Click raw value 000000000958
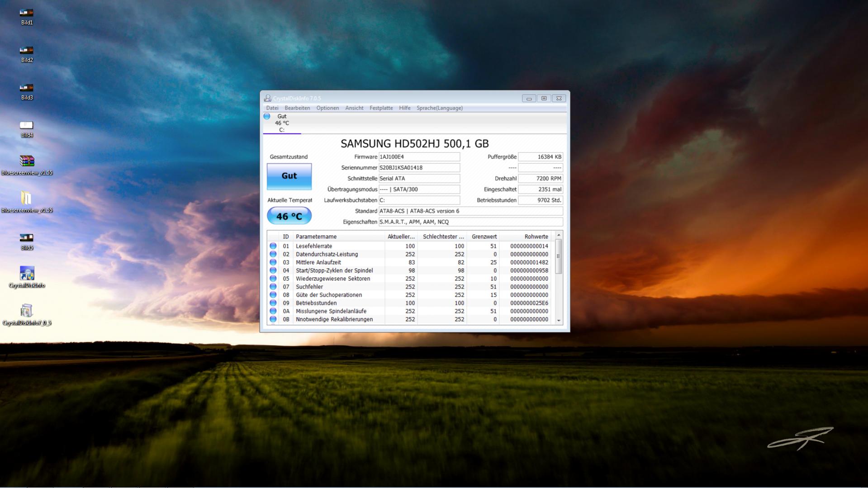868x488 pixels. [529, 270]
